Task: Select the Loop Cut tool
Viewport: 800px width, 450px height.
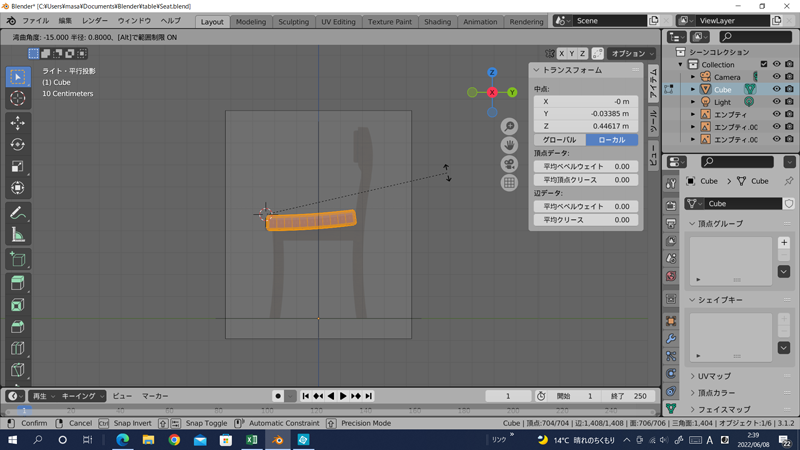Action: point(18,348)
